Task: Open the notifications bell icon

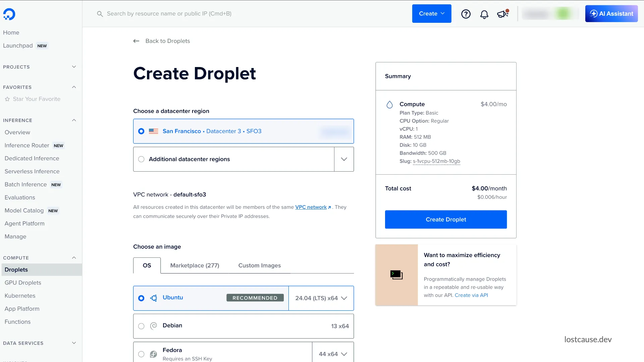Action: (x=484, y=14)
